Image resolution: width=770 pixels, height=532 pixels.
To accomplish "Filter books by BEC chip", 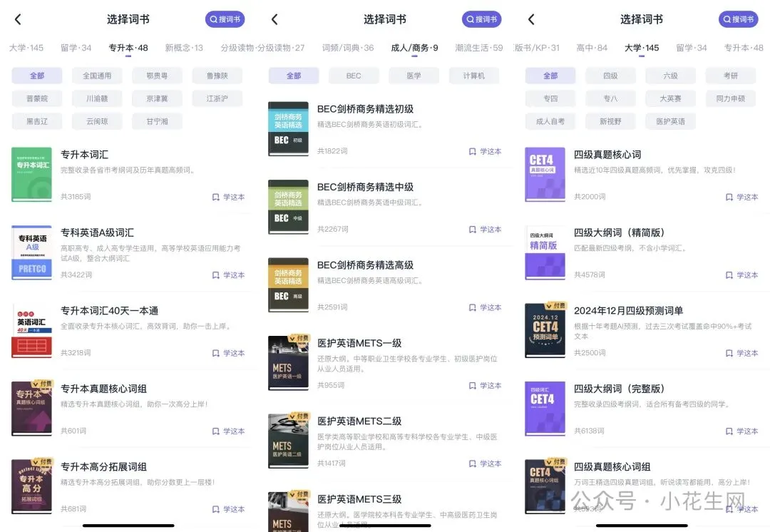I will 354,76.
